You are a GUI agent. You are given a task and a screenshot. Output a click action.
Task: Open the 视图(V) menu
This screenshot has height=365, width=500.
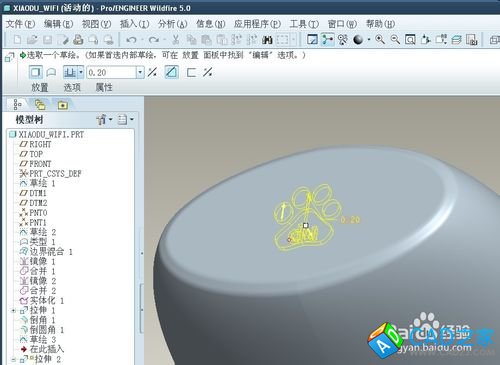(x=97, y=24)
